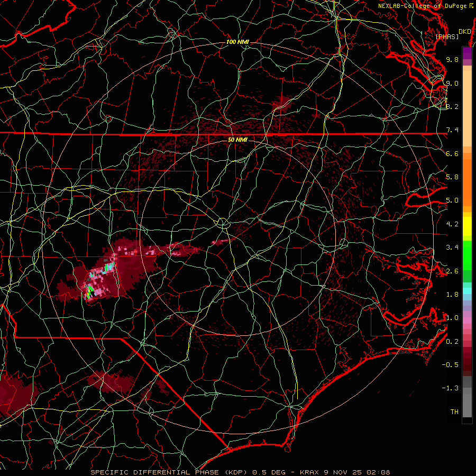Click the 50 NMI range ring label
This screenshot has width=476, height=476.
pos(237,140)
